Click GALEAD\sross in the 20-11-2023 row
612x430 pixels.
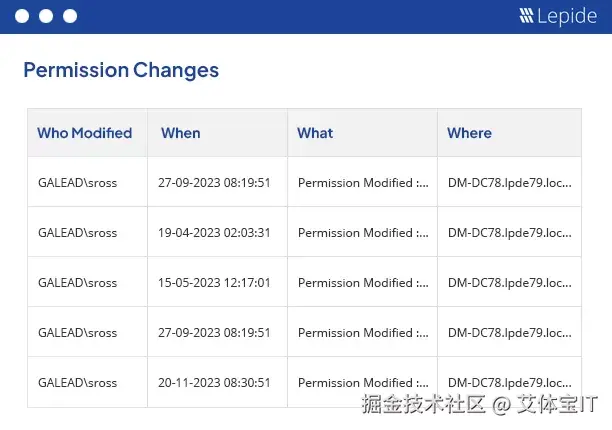[77, 383]
